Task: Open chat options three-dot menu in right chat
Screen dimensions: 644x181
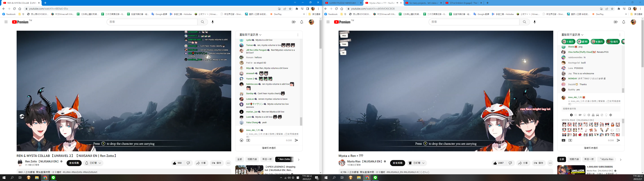Action: pos(620,35)
